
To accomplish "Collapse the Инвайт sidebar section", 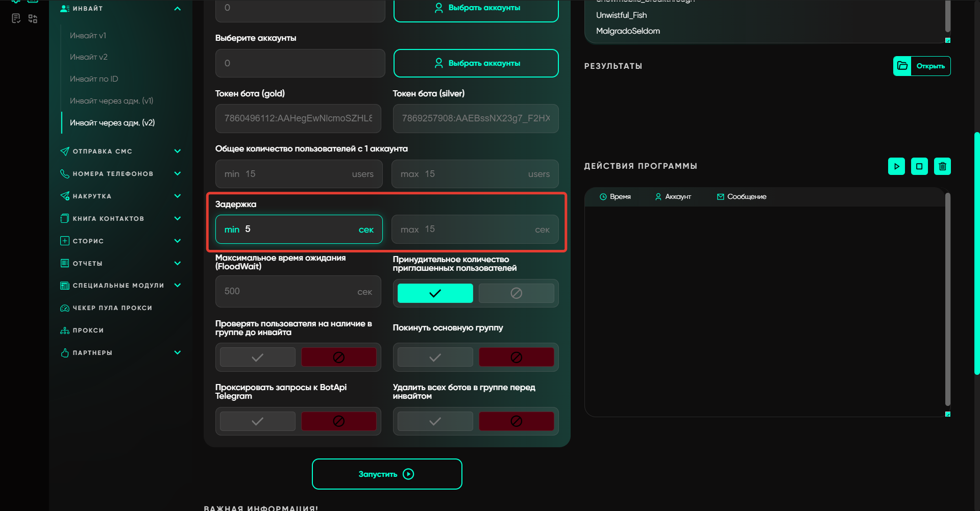I will pos(177,9).
